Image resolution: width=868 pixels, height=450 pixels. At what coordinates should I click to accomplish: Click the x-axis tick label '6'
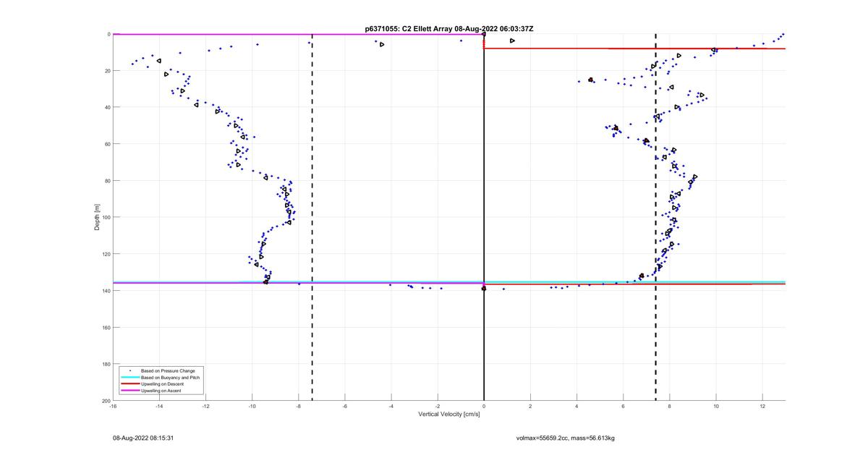click(623, 407)
